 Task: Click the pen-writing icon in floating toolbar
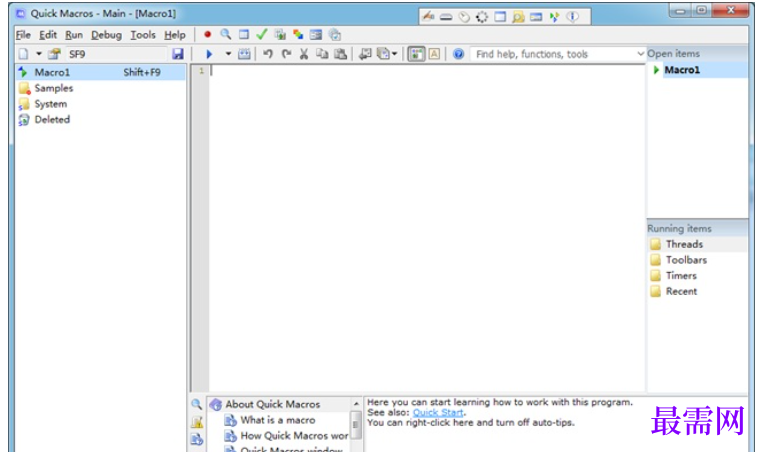tap(428, 17)
